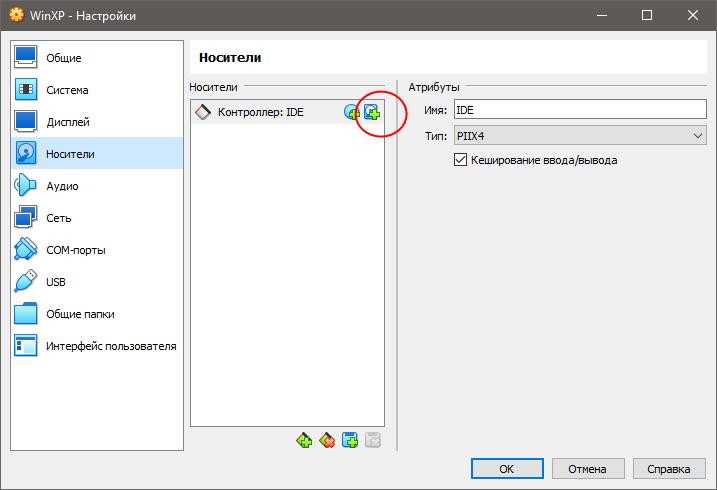
Task: Click the Отмена button
Action: (x=588, y=469)
